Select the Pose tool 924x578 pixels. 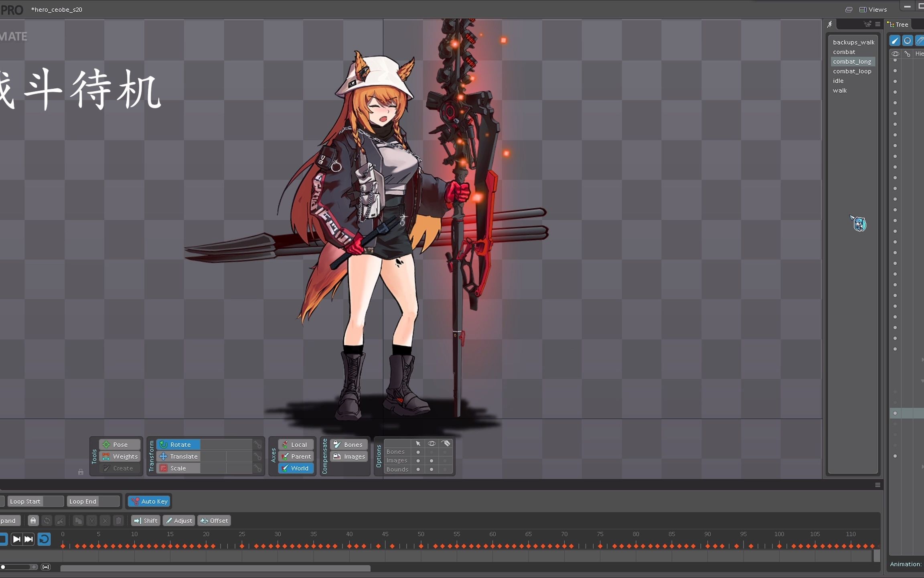point(120,444)
